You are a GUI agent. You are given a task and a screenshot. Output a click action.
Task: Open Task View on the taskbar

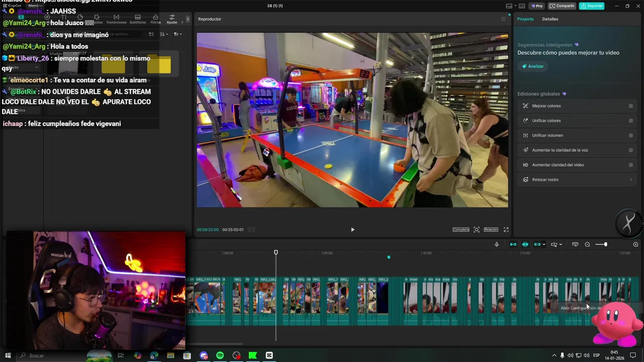tap(121, 355)
